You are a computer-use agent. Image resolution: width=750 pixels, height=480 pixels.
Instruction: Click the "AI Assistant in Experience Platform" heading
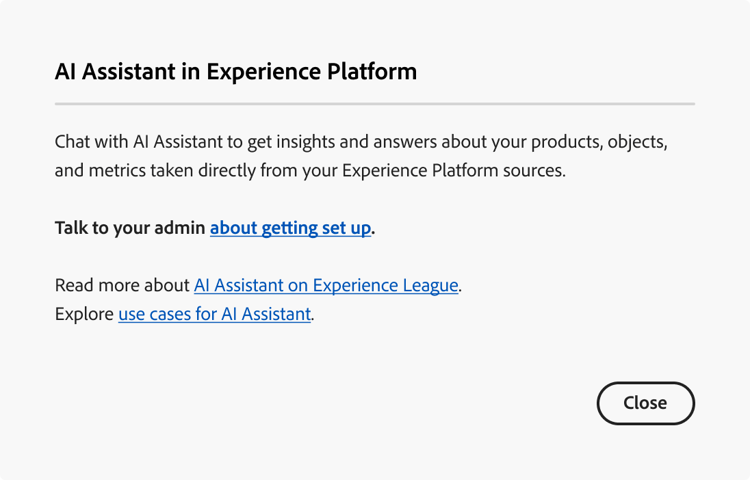pos(236,72)
